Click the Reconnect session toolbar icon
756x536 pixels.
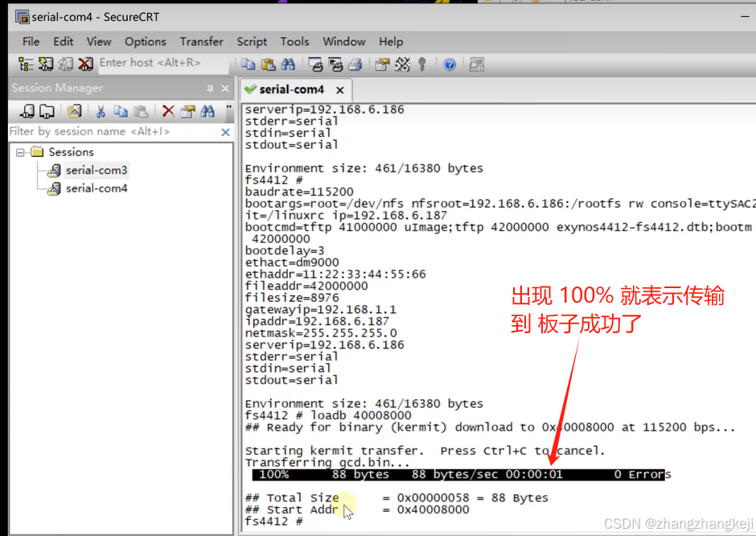[66, 64]
